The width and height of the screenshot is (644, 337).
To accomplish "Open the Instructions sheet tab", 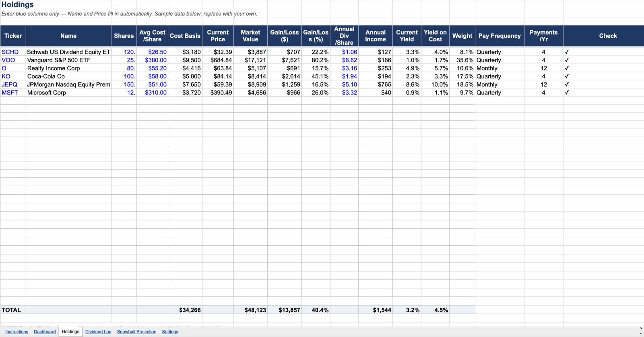I will tap(17, 332).
